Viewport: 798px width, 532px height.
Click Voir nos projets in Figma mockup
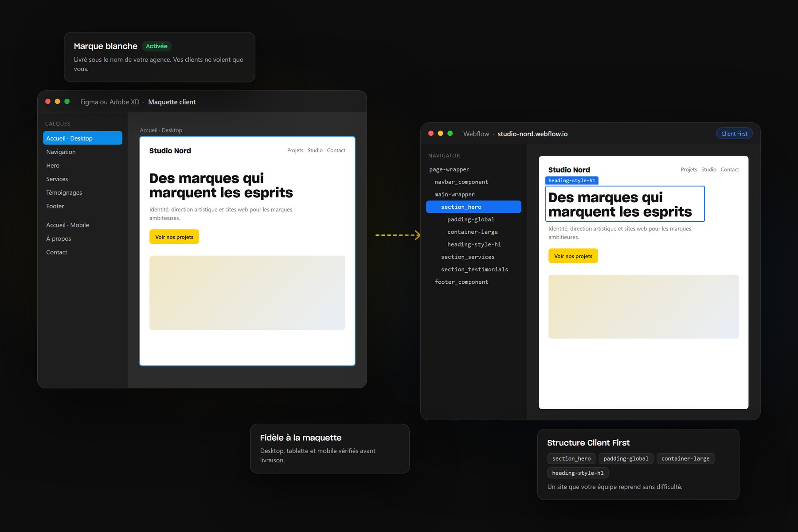pos(174,237)
